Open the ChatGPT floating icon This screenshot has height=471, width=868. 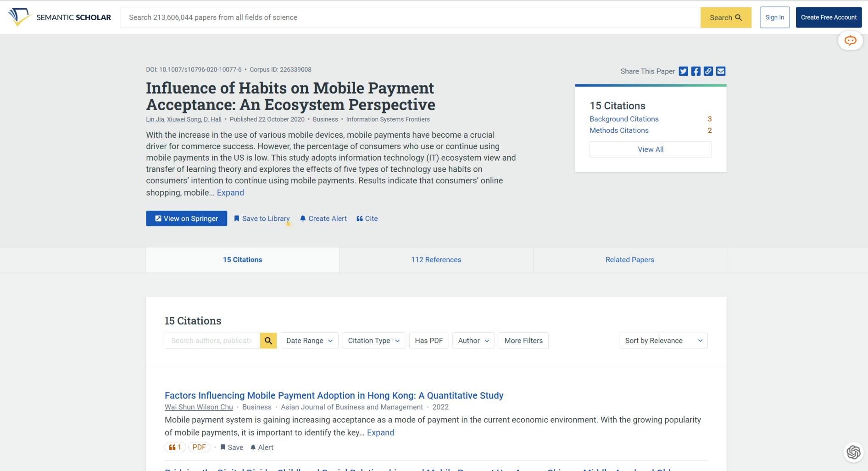tap(853, 452)
